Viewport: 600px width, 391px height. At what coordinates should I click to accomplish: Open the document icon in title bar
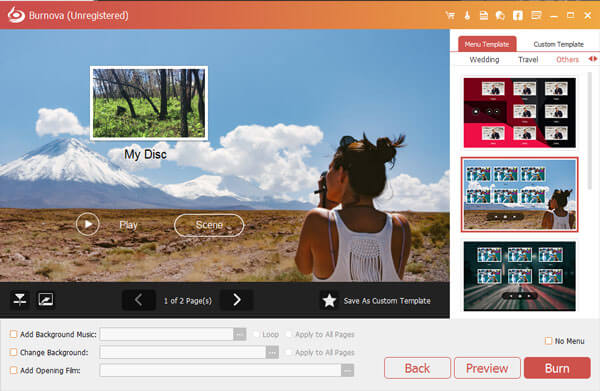click(x=484, y=15)
